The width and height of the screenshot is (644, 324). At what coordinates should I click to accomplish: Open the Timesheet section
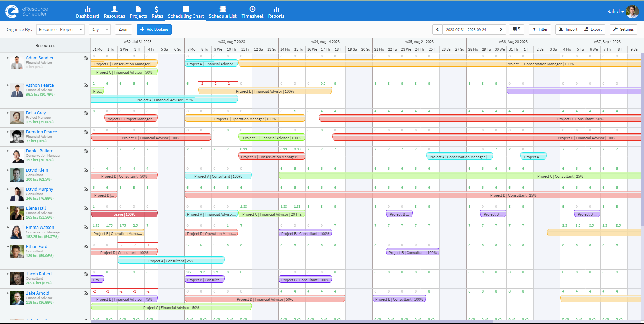tap(252, 12)
